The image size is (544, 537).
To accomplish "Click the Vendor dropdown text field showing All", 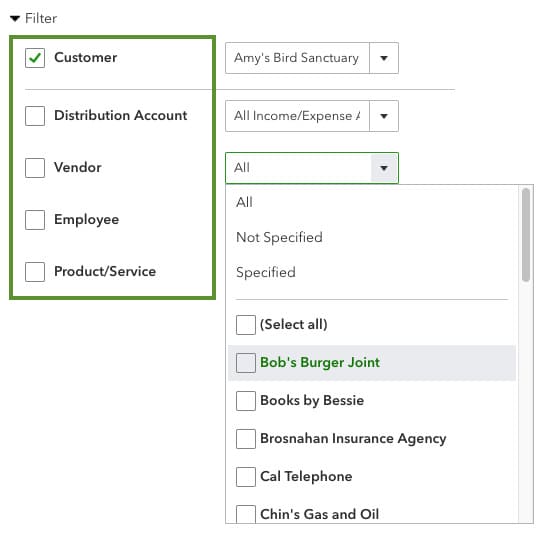I will 298,168.
